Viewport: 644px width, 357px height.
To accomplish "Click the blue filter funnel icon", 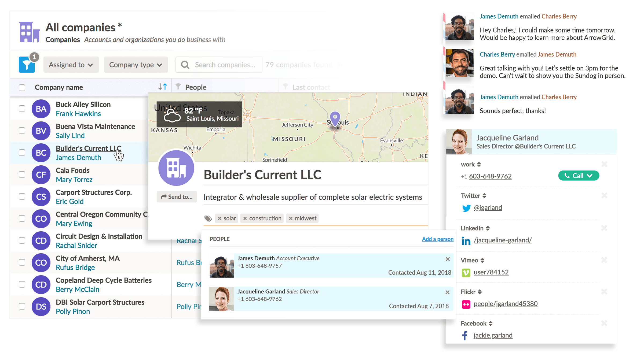I will coord(27,65).
